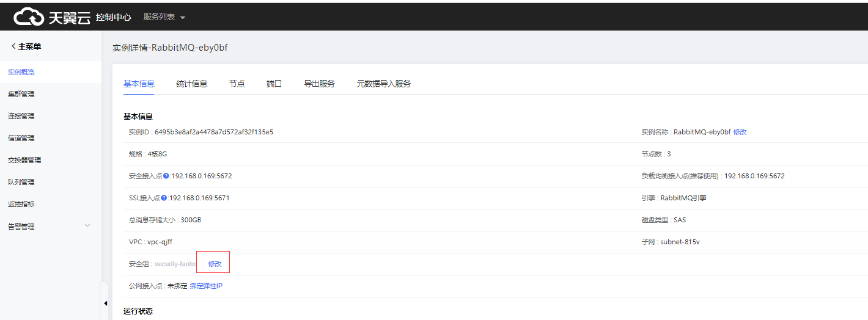Click the 子网 : subnet-815v text
This screenshot has height=320, width=868.
tap(670, 242)
